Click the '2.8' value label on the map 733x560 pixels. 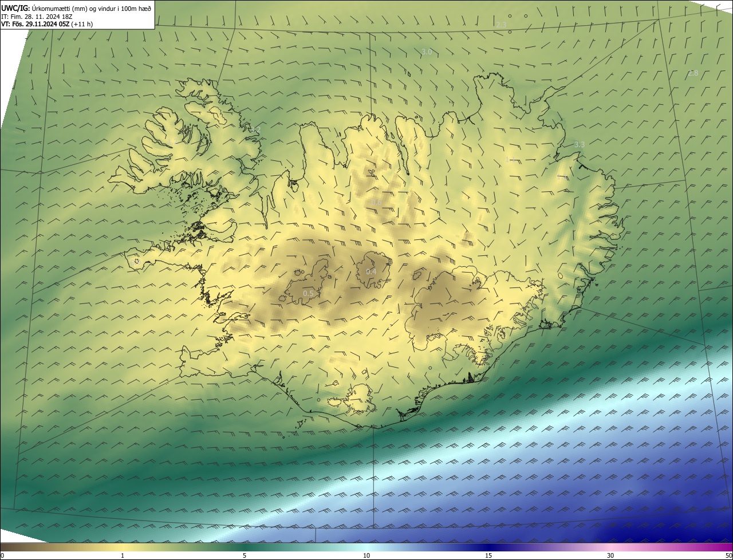click(x=693, y=73)
